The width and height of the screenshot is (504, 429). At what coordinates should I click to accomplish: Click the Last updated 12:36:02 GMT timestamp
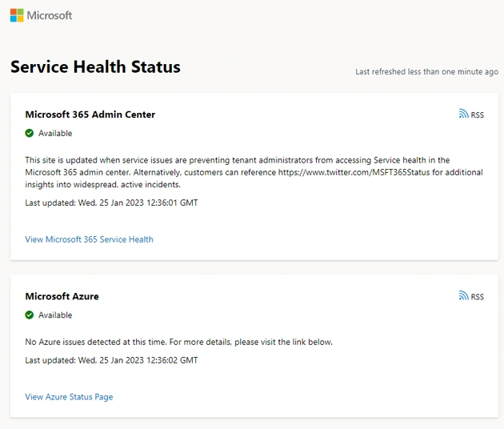[x=111, y=360]
